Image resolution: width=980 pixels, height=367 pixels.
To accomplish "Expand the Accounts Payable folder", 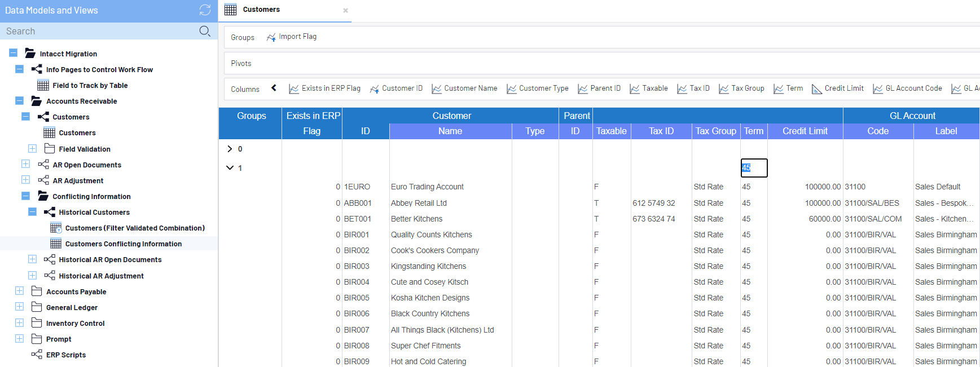I will (x=20, y=291).
